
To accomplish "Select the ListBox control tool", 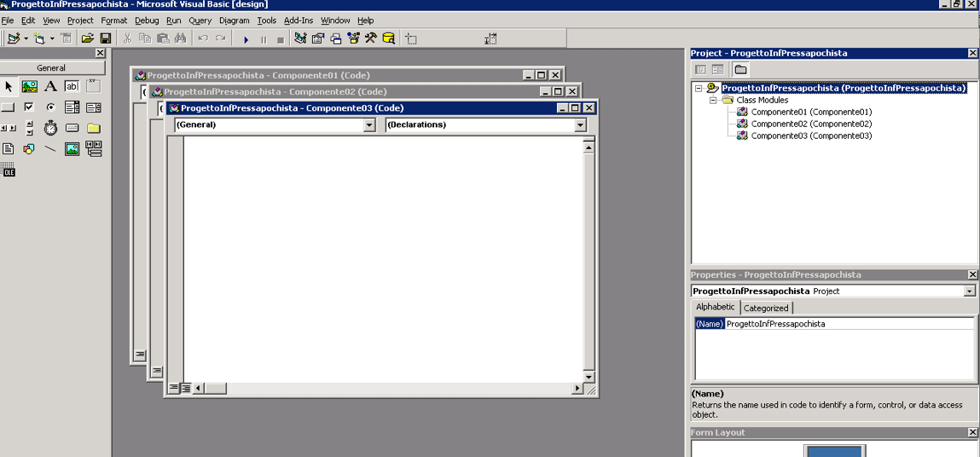I will point(93,107).
